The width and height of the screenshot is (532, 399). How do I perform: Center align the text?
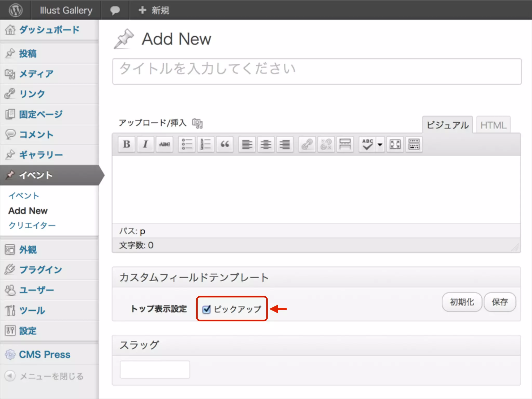coord(266,144)
